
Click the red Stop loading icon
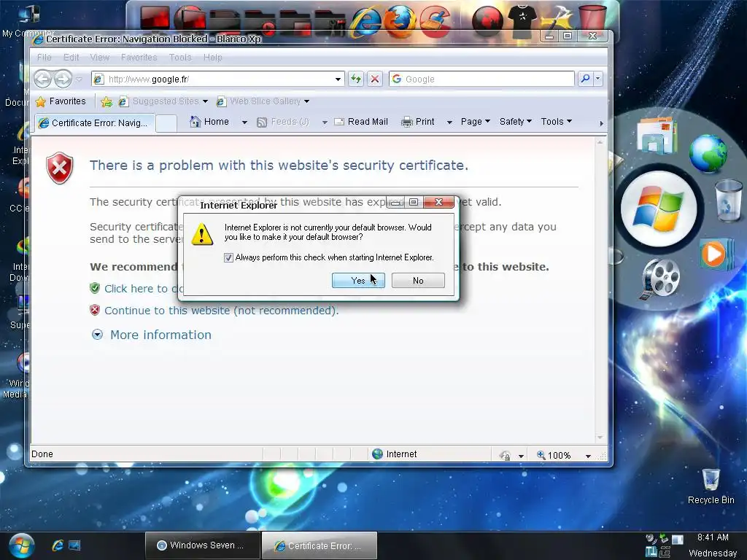[375, 79]
